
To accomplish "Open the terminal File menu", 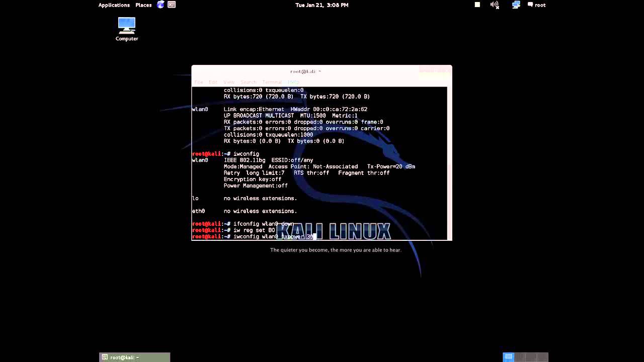I will pos(199,82).
